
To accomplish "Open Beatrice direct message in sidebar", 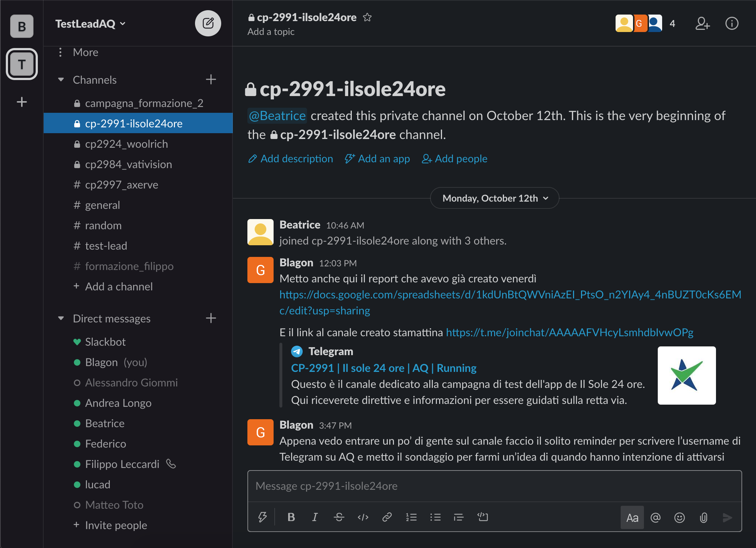I will pos(138,424).
